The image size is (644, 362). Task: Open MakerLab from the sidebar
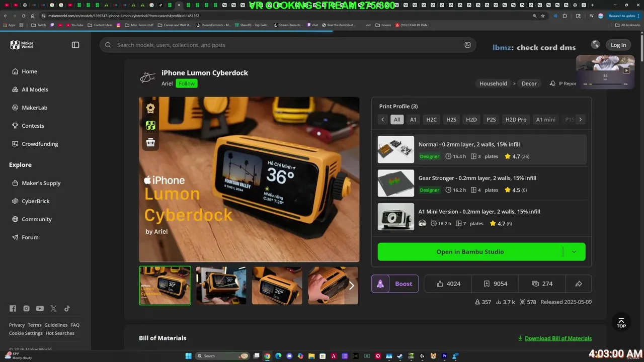[x=34, y=108]
